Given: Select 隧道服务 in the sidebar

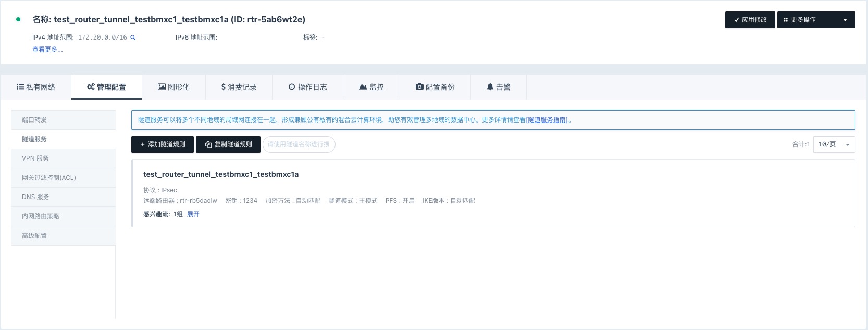Looking at the screenshot, I should click(x=64, y=139).
